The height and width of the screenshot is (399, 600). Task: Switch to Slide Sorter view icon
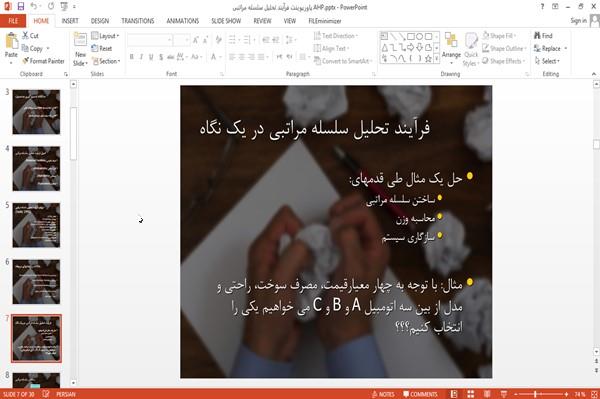click(x=470, y=394)
